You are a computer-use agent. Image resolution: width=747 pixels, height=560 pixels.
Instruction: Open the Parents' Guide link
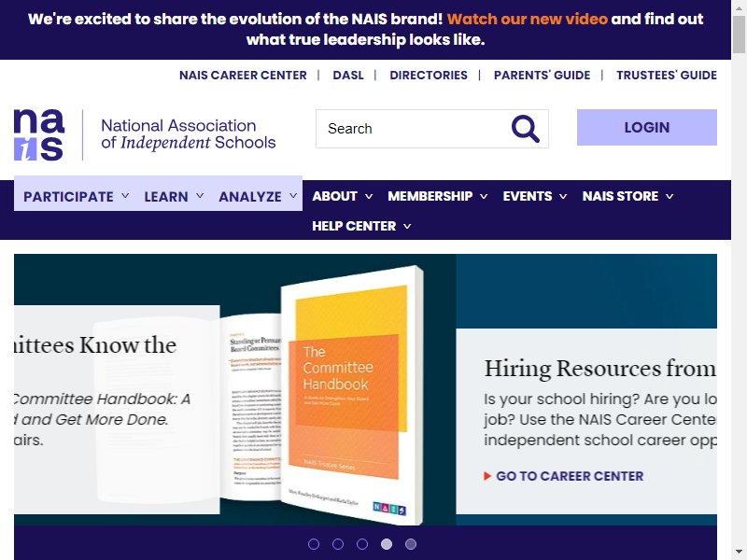(x=543, y=76)
